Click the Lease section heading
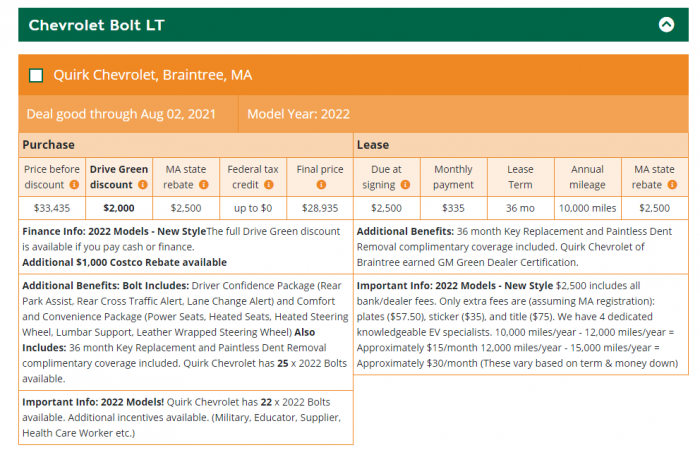 coord(372,145)
